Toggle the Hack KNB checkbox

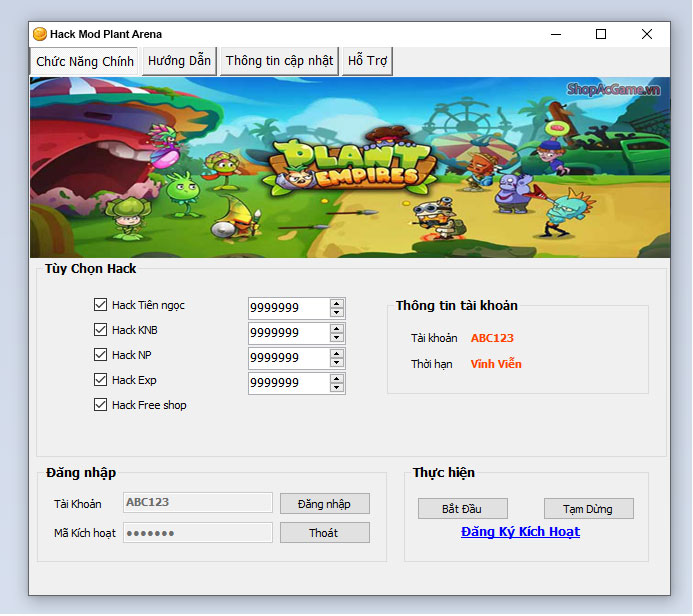[x=100, y=330]
